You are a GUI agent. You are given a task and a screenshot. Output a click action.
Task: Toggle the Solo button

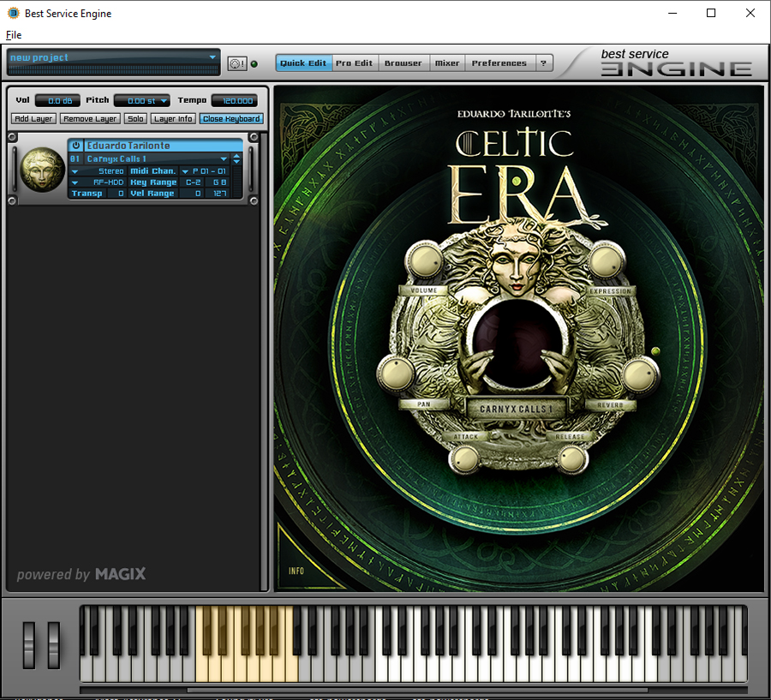pyautogui.click(x=135, y=118)
